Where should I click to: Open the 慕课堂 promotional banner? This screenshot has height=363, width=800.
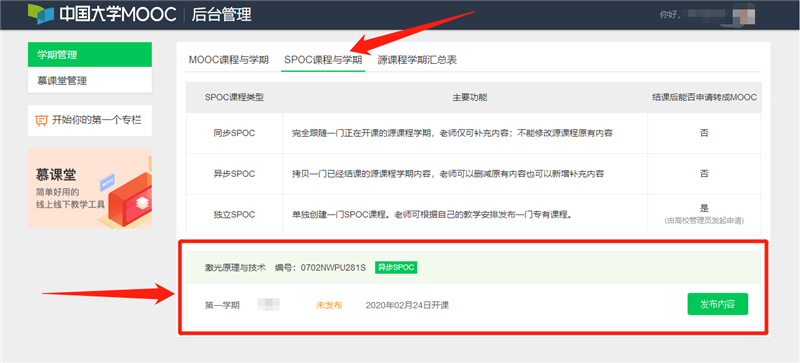coord(90,188)
